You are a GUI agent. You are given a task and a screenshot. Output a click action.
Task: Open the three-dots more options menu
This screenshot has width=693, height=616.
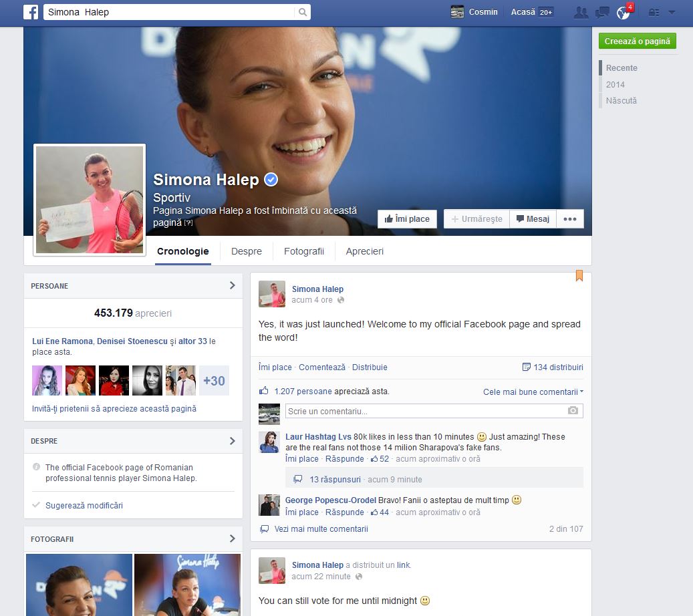569,219
